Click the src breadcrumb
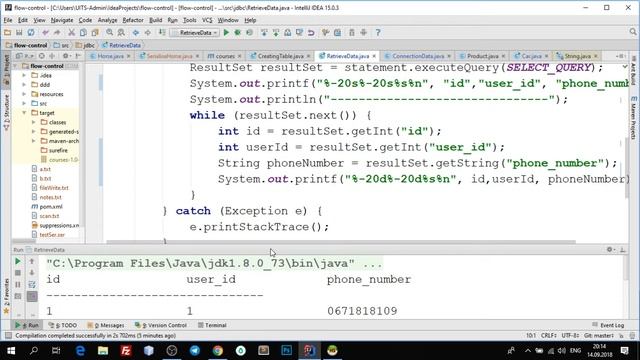This screenshot has width=640, height=360. coord(62,45)
